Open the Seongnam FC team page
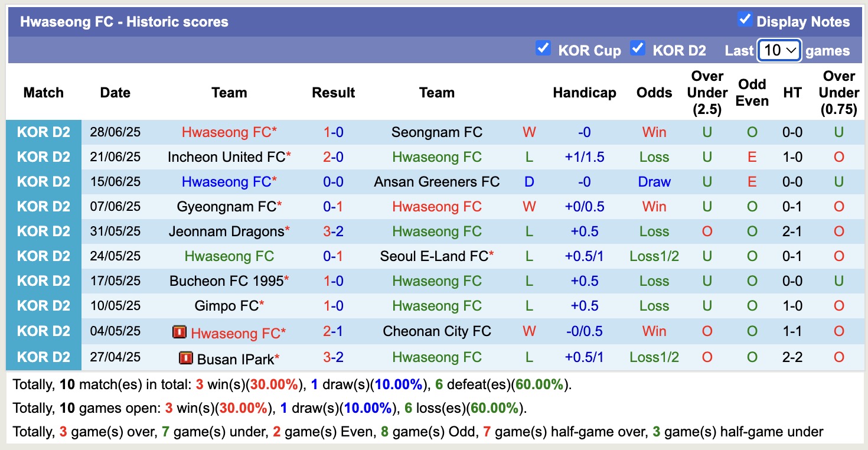 436,132
